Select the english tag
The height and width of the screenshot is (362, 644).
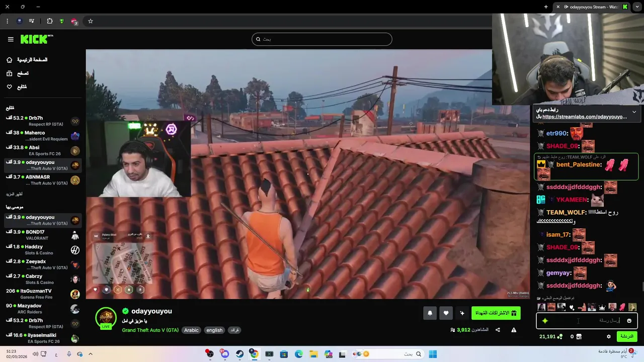click(x=214, y=330)
